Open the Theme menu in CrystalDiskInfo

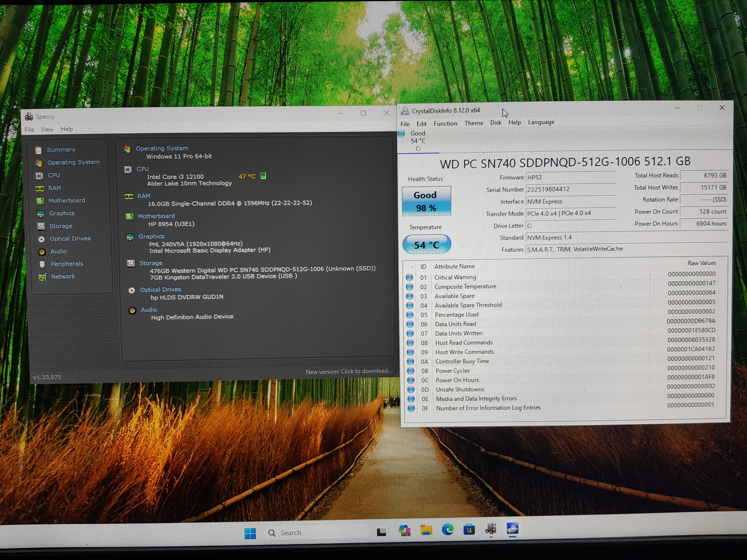474,123
